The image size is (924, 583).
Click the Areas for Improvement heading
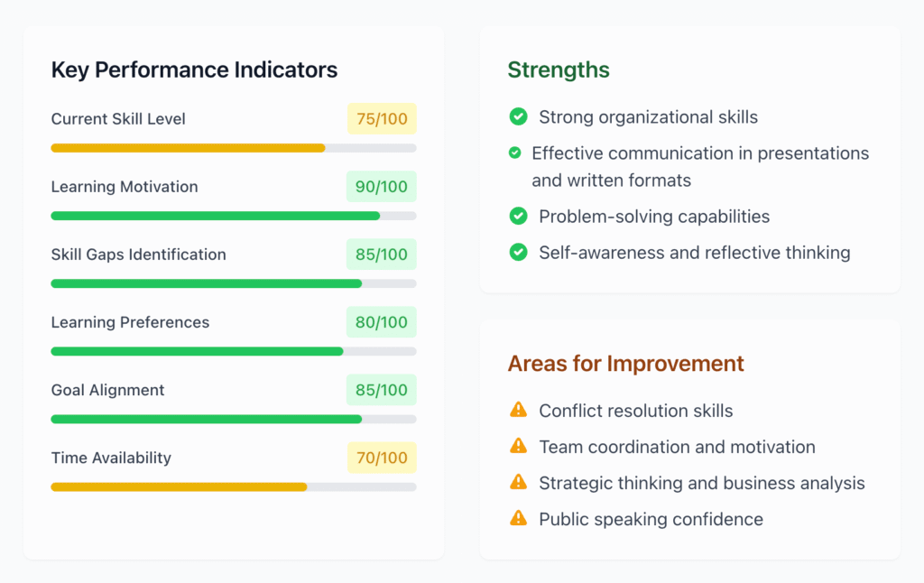coord(625,364)
